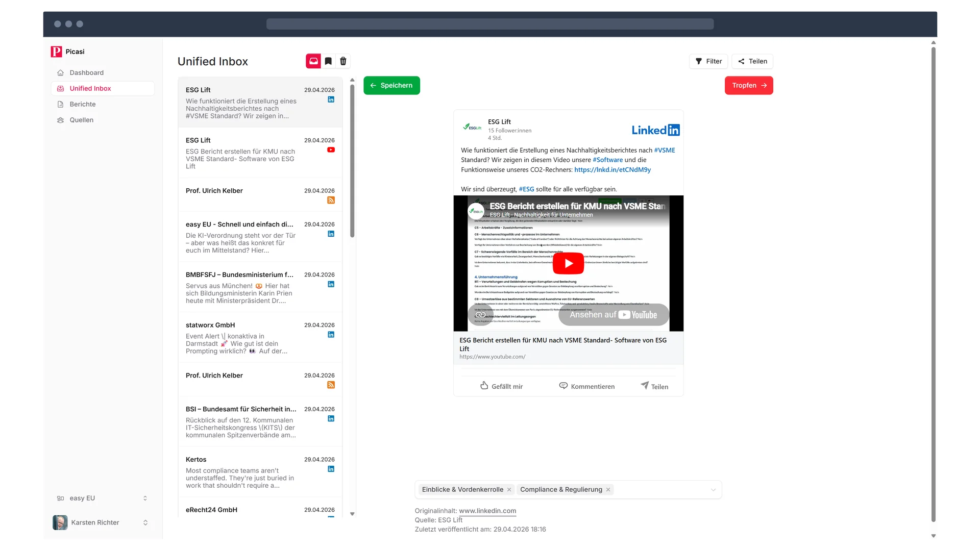Image resolution: width=980 pixels, height=551 pixels.
Task: Click LinkedIn icon on BSI item
Action: click(331, 418)
